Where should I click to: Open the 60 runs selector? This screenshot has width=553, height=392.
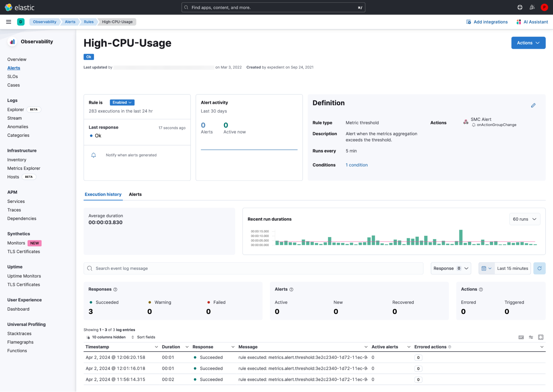point(525,219)
